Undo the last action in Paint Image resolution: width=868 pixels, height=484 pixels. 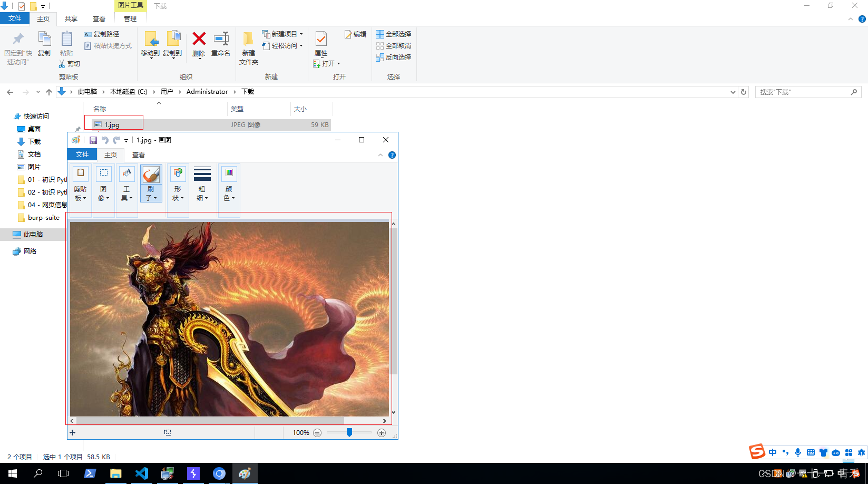tap(105, 140)
